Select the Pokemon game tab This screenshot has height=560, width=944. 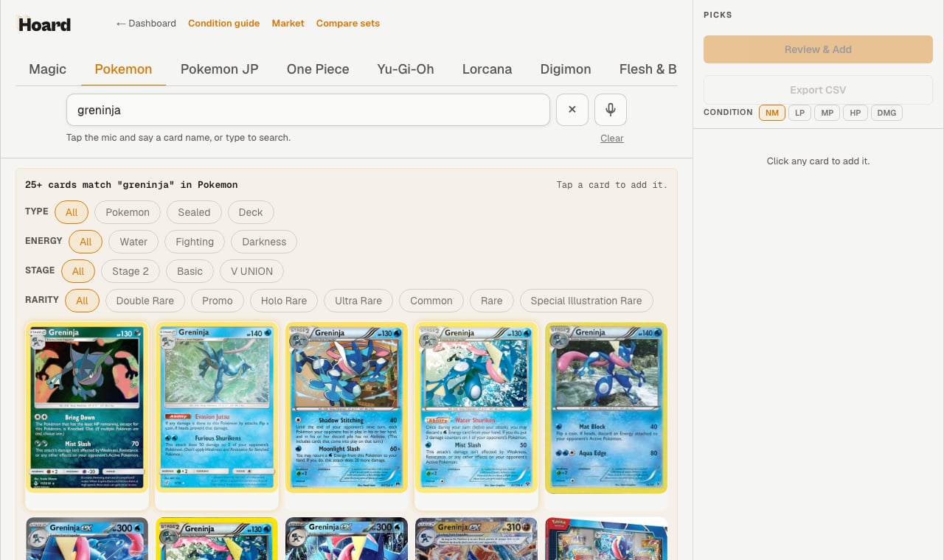click(x=123, y=69)
